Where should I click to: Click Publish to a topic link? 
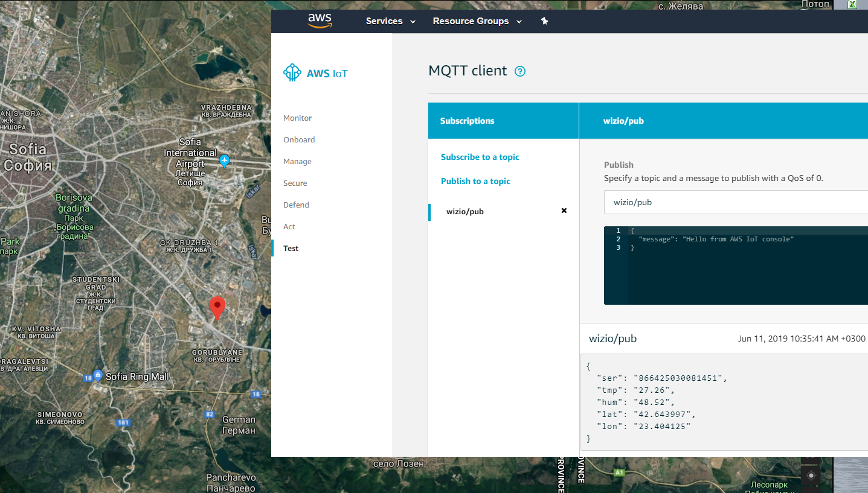[475, 181]
